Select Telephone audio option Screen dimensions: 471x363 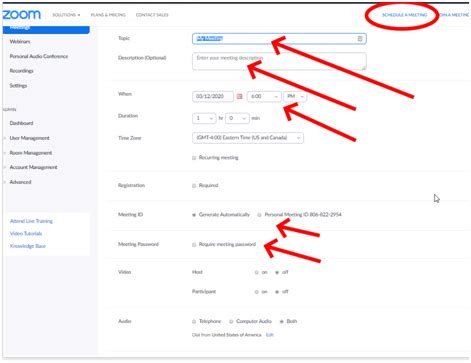click(x=194, y=322)
